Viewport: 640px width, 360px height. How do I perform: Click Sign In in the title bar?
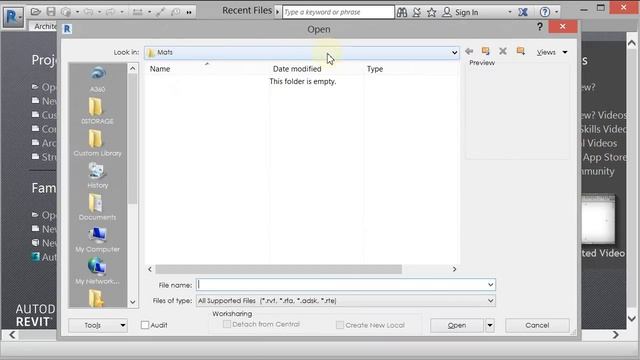tap(466, 12)
